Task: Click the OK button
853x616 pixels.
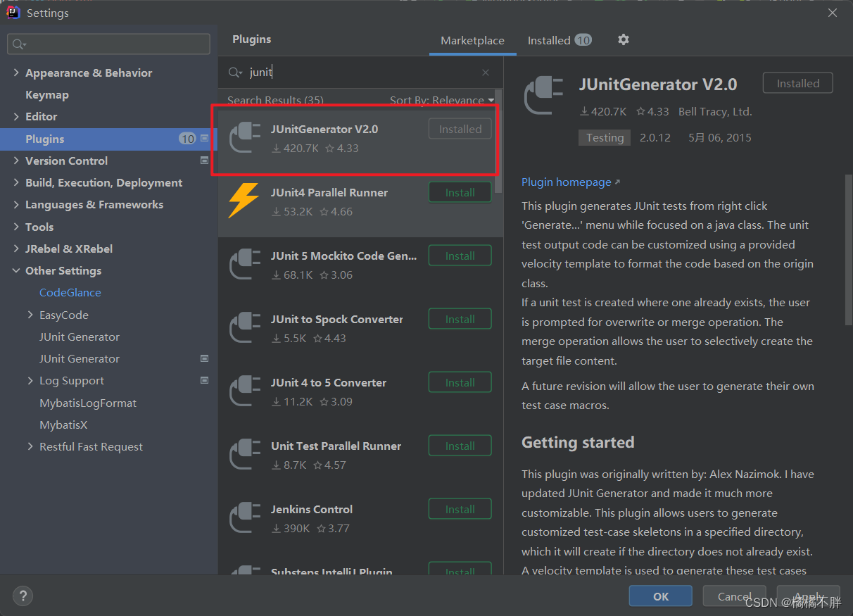Action: (661, 596)
